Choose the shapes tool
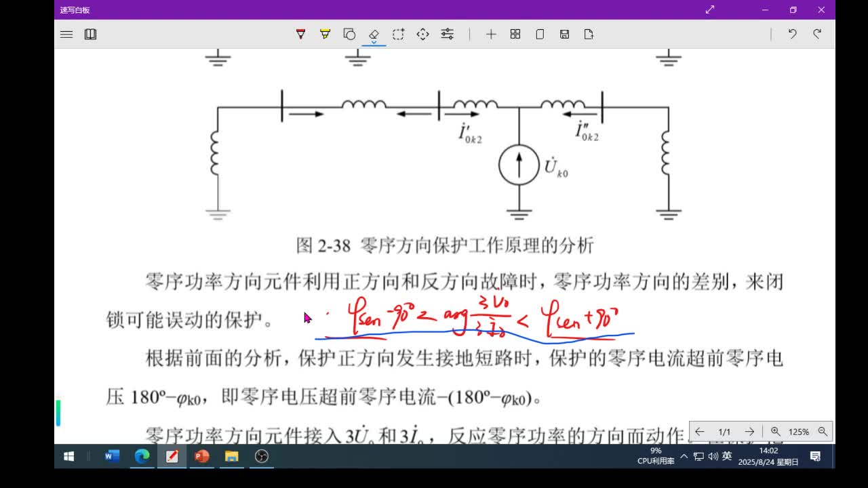868x488 pixels. [349, 34]
